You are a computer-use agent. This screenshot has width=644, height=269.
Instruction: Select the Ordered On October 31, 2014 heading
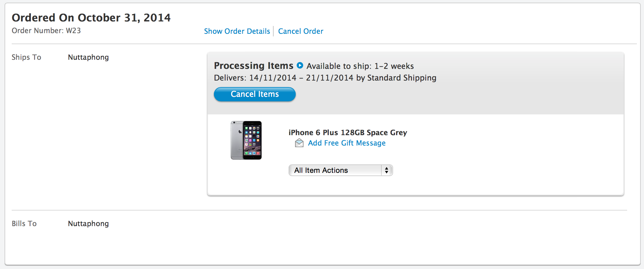tap(91, 18)
